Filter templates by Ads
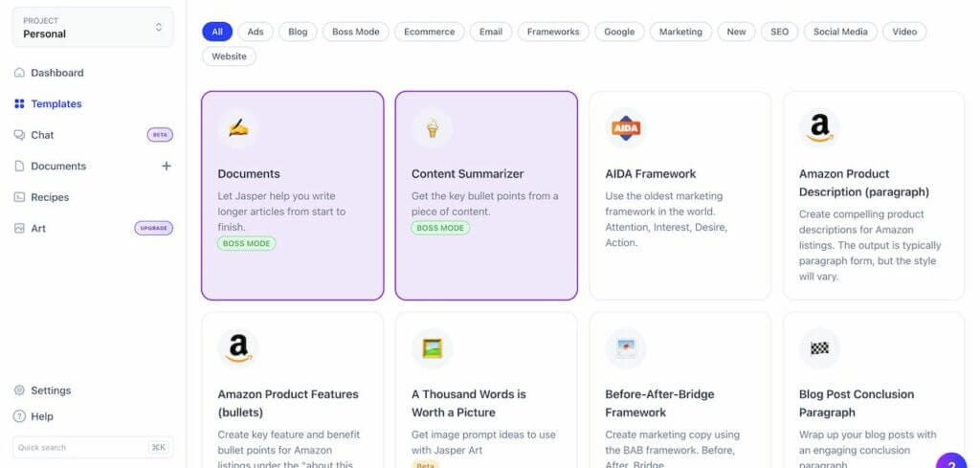The image size is (980, 468). click(256, 32)
